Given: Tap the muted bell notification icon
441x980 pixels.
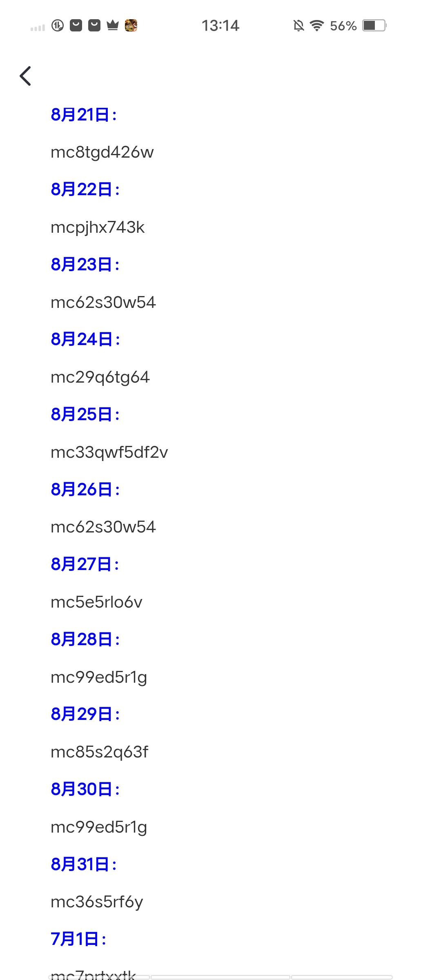Looking at the screenshot, I should coord(298,26).
